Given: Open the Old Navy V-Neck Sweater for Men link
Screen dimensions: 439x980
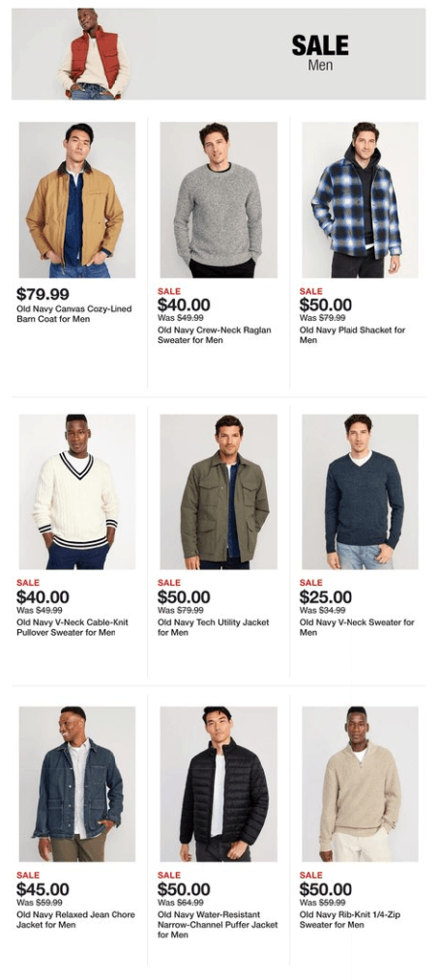Looking at the screenshot, I should pyautogui.click(x=357, y=627).
